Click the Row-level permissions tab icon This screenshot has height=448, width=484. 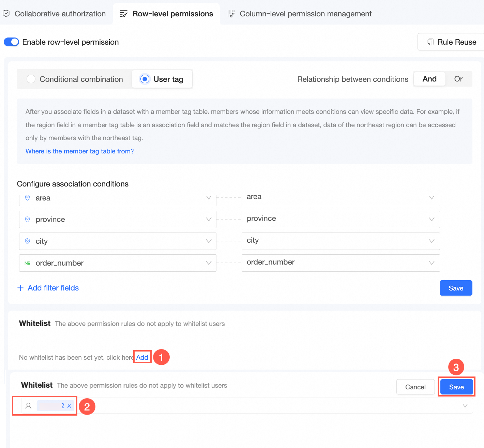point(123,14)
